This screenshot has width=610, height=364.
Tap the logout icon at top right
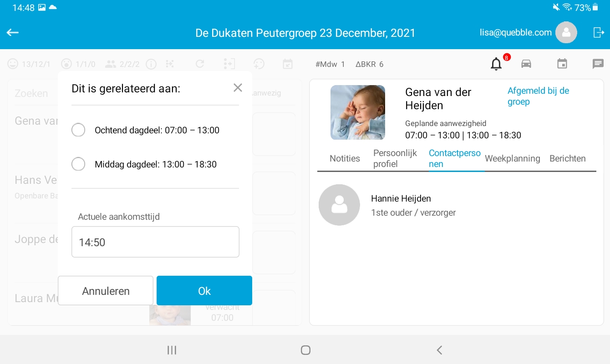tap(599, 32)
